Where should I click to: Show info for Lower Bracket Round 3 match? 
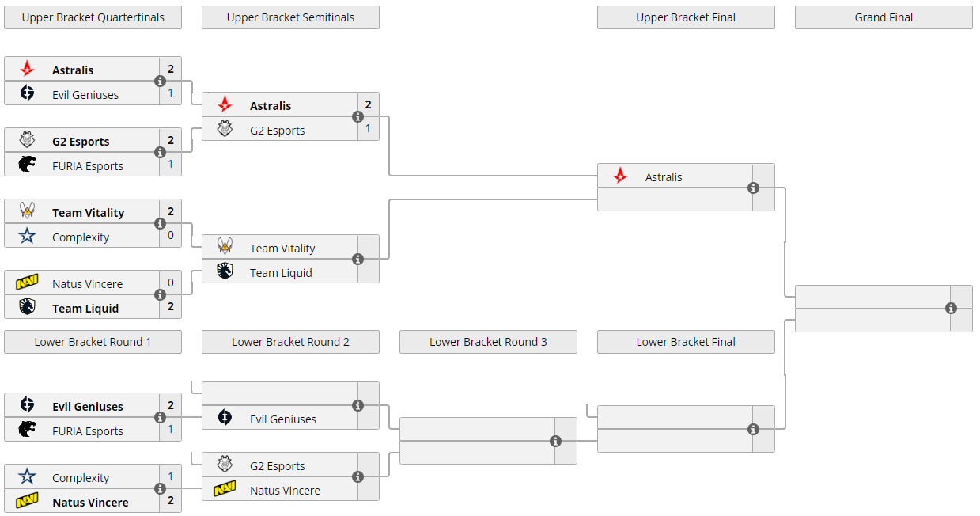point(555,442)
